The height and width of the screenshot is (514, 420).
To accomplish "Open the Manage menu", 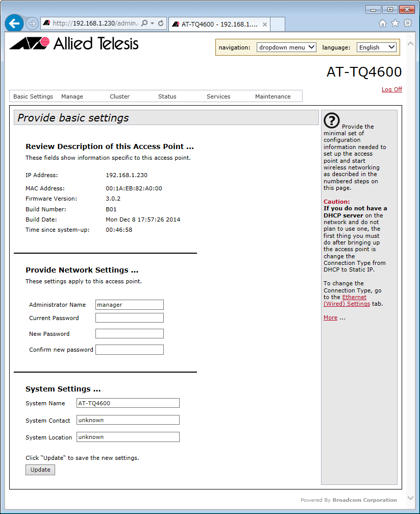I will 72,96.
